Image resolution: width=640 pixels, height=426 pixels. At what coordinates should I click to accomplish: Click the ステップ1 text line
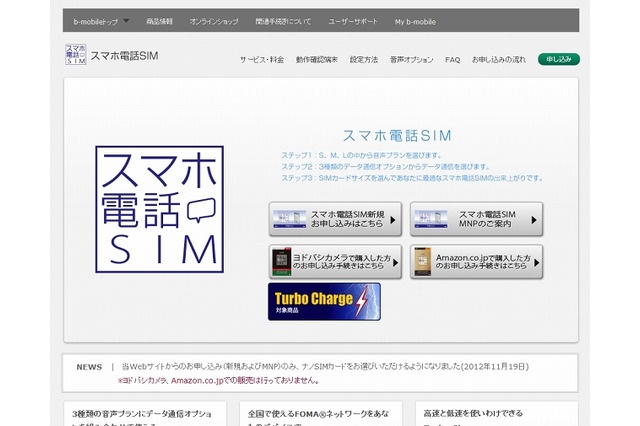[362, 155]
